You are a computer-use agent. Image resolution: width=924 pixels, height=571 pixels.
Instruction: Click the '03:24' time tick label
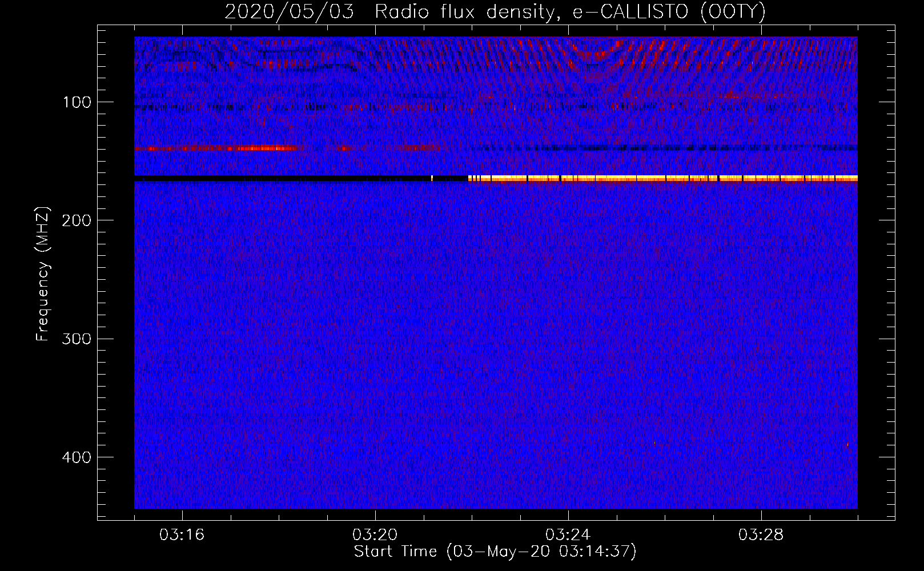[568, 535]
